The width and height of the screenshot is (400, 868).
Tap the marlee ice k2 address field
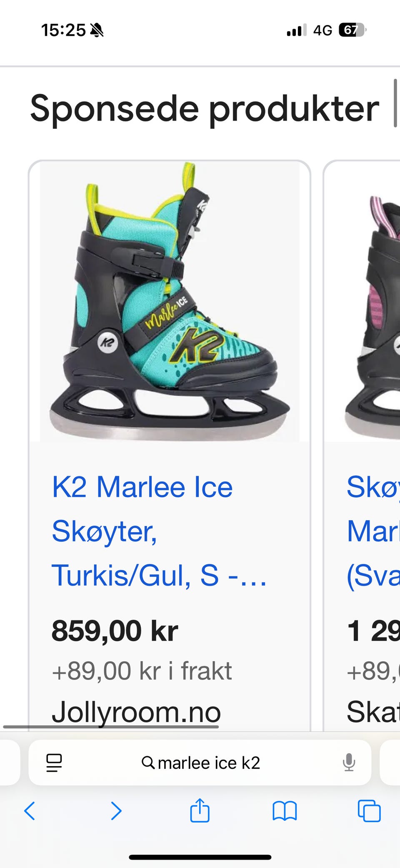200,762
